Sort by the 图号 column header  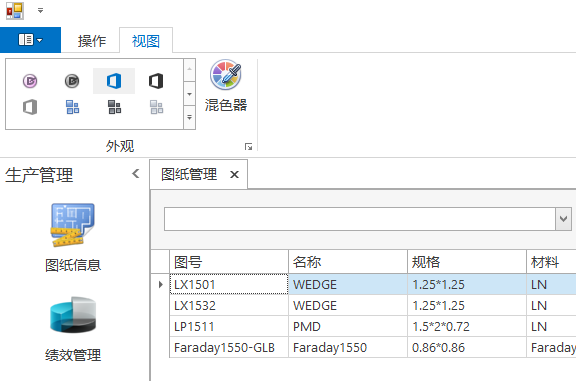point(229,262)
